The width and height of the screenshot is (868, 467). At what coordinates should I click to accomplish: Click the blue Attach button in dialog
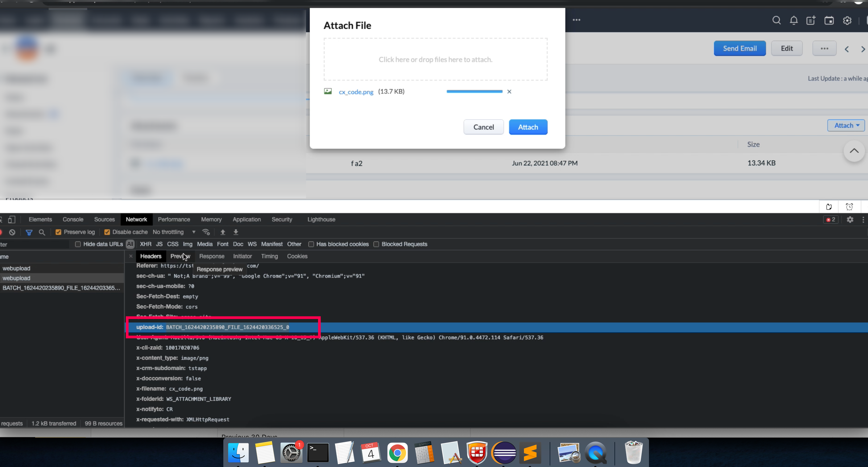(528, 127)
